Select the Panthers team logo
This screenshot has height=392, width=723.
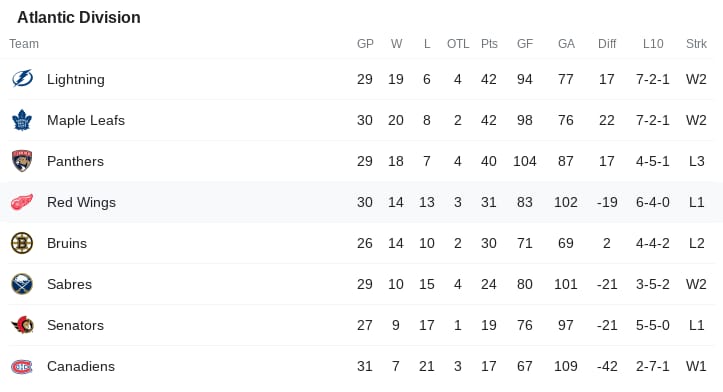coord(22,161)
